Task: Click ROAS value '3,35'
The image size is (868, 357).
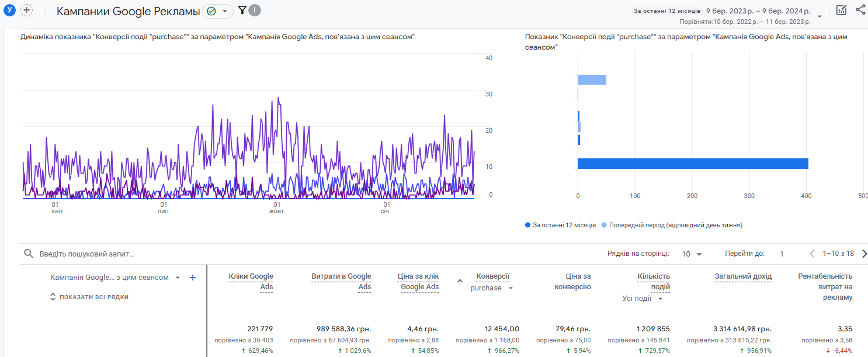Action: click(x=845, y=329)
